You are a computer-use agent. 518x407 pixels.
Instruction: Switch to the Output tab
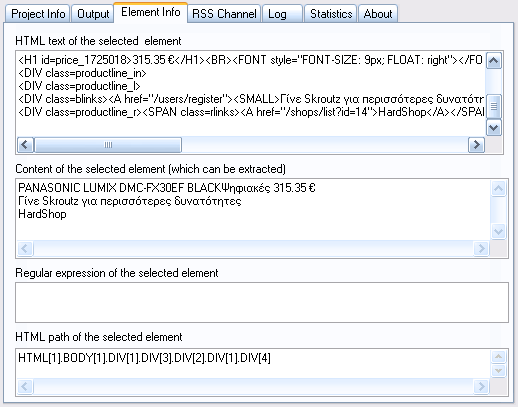[93, 14]
